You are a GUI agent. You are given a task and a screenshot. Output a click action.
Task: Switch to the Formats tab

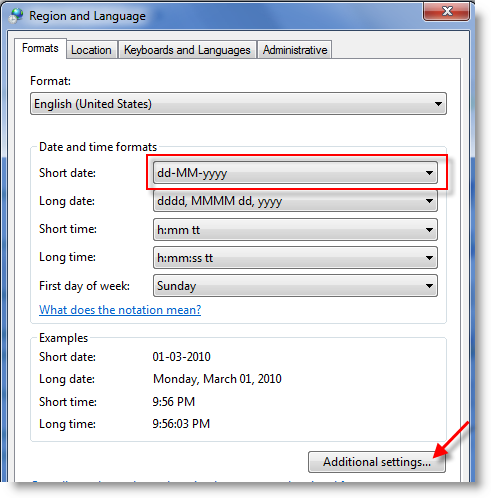point(40,49)
